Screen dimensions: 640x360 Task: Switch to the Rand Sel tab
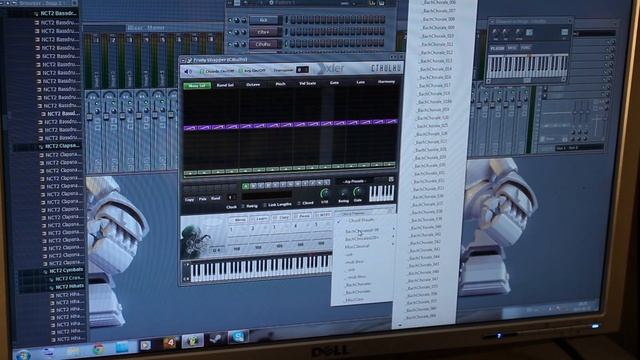pyautogui.click(x=225, y=85)
